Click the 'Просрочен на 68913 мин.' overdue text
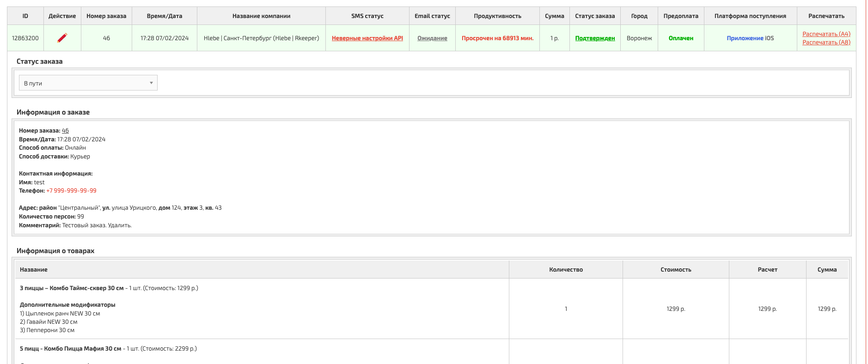The image size is (868, 364). pos(497,38)
